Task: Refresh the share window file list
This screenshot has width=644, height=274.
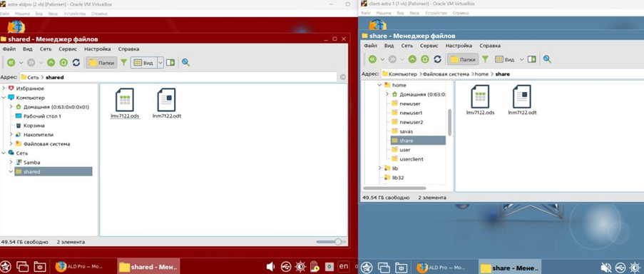Action: coord(437,59)
